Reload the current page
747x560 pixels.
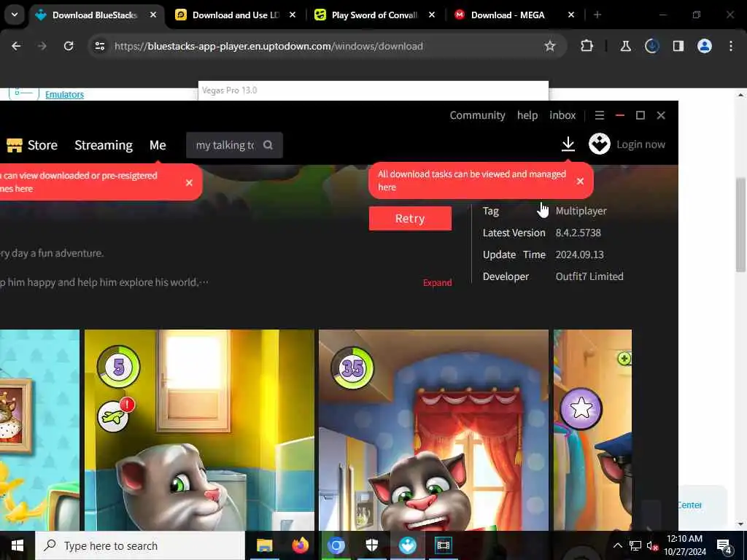coord(69,46)
